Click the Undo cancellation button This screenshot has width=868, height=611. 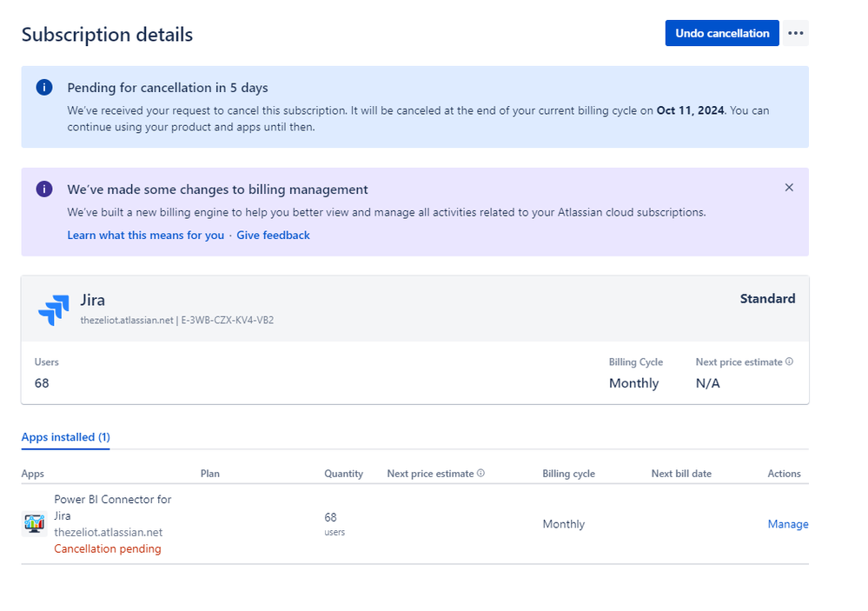pos(722,33)
